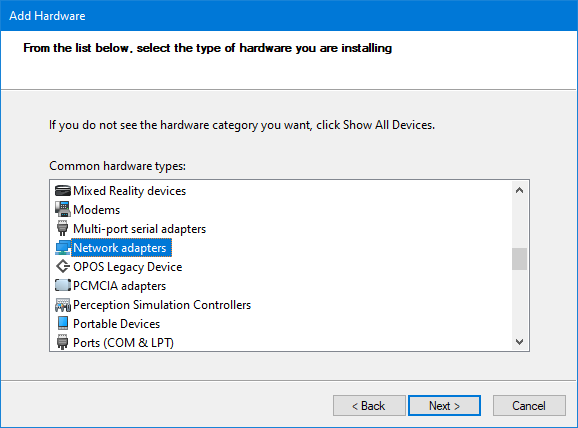Select Mixed Reality devices in list
The width and height of the screenshot is (578, 428).
point(129,191)
